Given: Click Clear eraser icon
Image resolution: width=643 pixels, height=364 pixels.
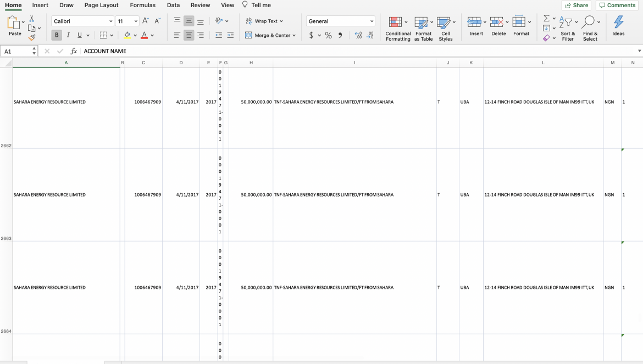Looking at the screenshot, I should pos(546,38).
